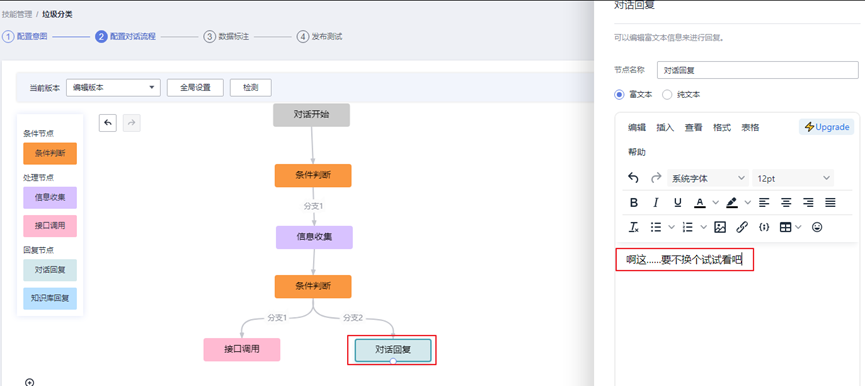Click the 全局设置 button
This screenshot has width=865, height=386.
pyautogui.click(x=195, y=87)
